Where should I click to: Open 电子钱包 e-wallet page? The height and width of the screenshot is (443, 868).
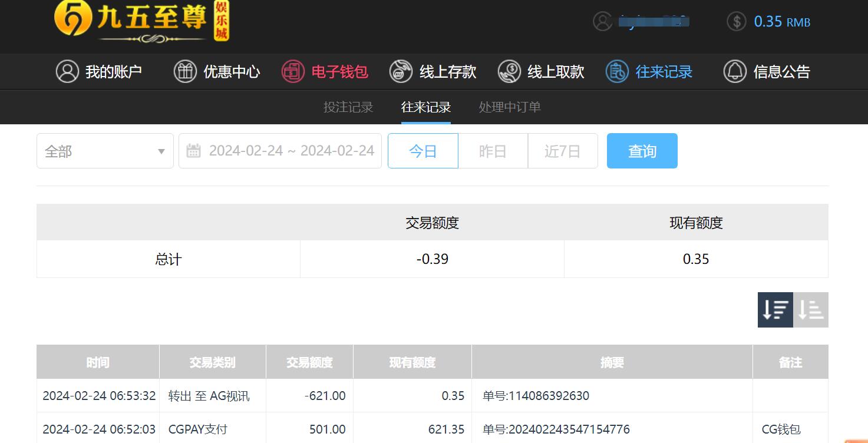click(x=325, y=72)
